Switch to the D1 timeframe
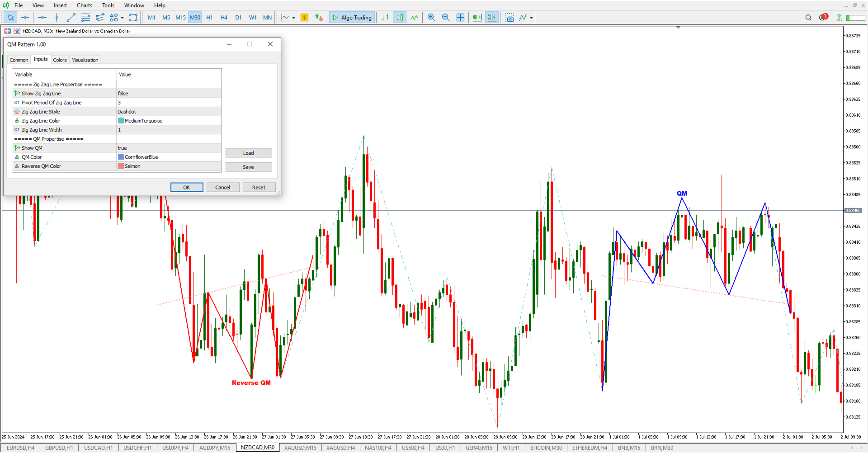The image size is (868, 453). click(238, 18)
